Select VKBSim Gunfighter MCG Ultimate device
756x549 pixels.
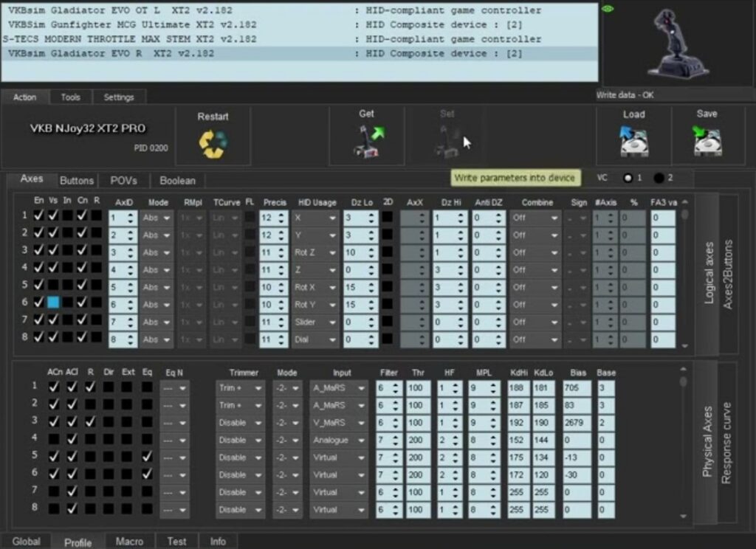coord(299,24)
